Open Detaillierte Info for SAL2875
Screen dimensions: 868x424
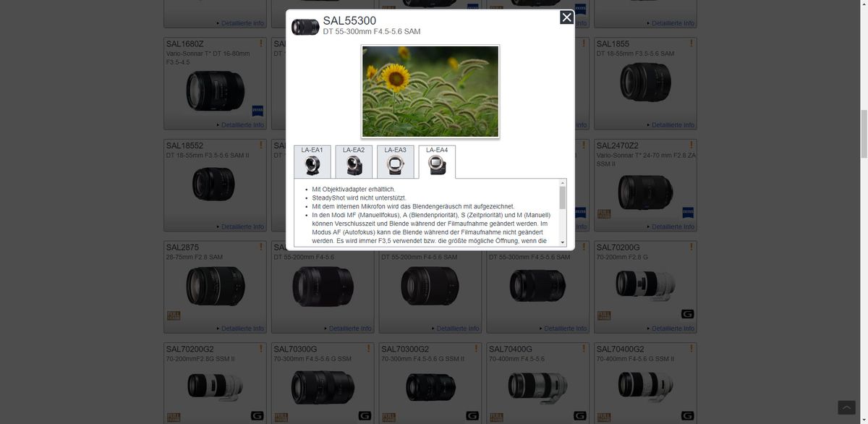242,328
